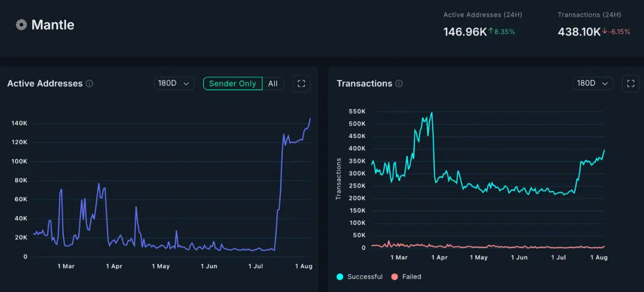Expand Transactions chart to fullscreen
644x292 pixels.
point(630,84)
